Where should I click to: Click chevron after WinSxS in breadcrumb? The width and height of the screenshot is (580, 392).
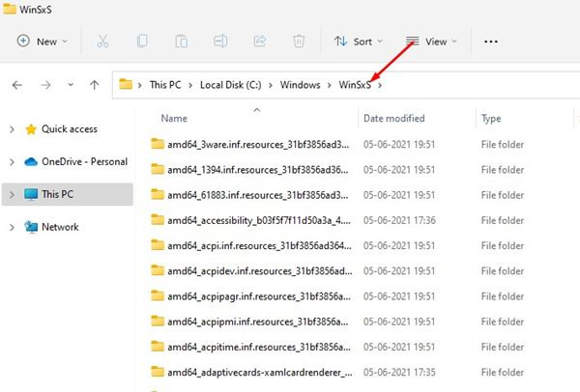[x=380, y=85]
